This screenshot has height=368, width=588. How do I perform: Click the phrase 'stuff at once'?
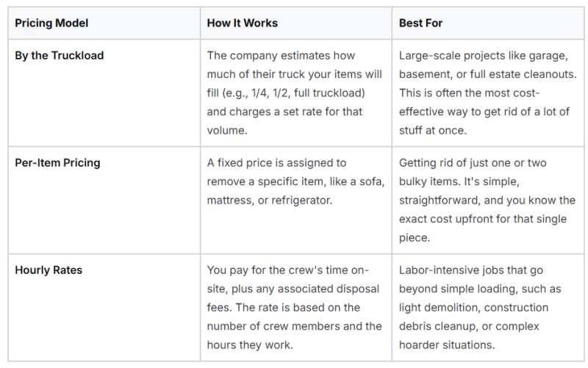pyautogui.click(x=431, y=131)
